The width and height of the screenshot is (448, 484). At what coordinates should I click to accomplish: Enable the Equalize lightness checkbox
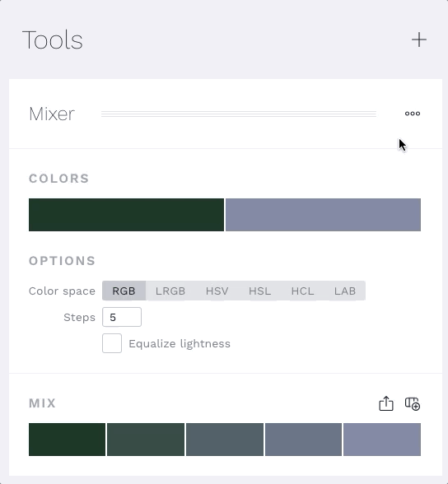pyautogui.click(x=112, y=343)
